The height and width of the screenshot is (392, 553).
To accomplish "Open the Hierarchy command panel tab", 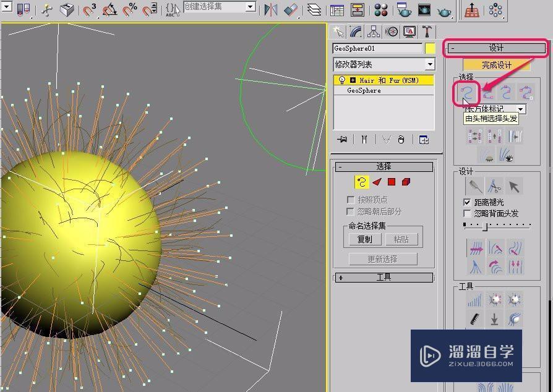I will (x=374, y=32).
